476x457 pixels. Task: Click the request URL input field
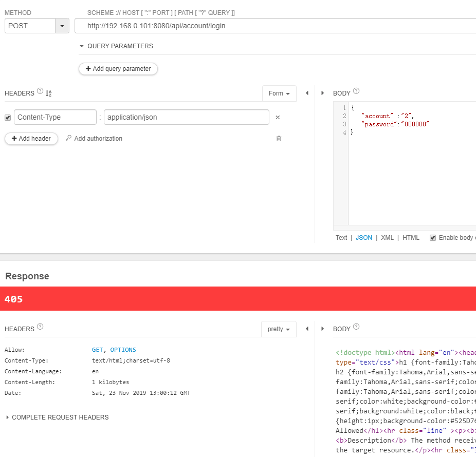click(276, 26)
